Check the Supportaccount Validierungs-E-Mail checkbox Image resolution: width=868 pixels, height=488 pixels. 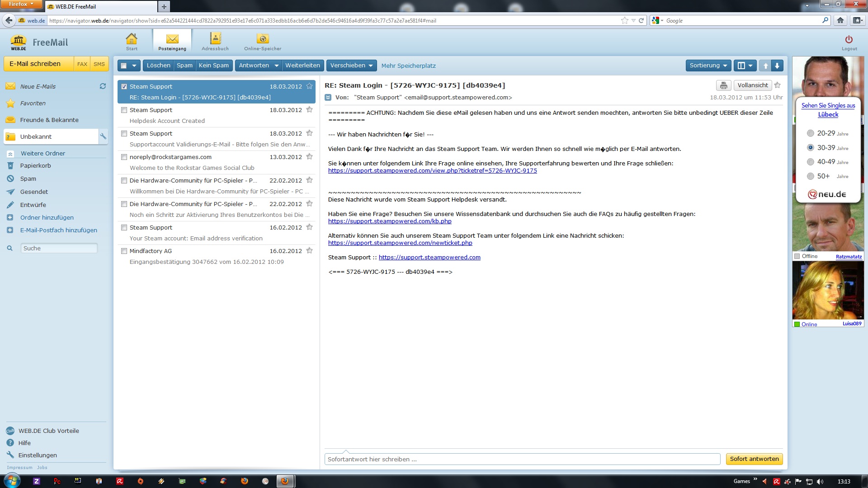click(124, 133)
